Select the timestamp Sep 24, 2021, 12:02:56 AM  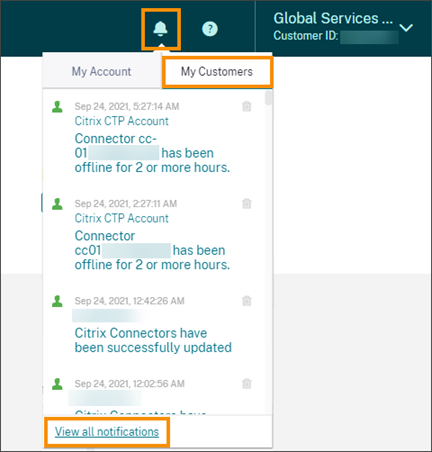[129, 384]
